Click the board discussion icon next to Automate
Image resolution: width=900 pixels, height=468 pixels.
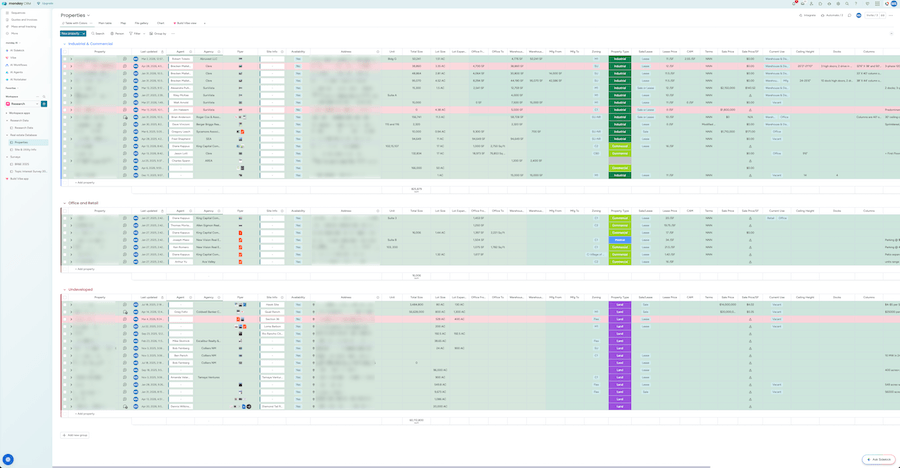coord(849,16)
